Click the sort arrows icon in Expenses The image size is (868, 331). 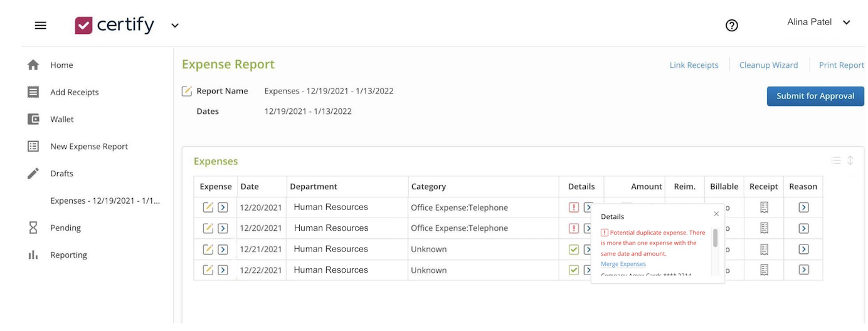(850, 160)
